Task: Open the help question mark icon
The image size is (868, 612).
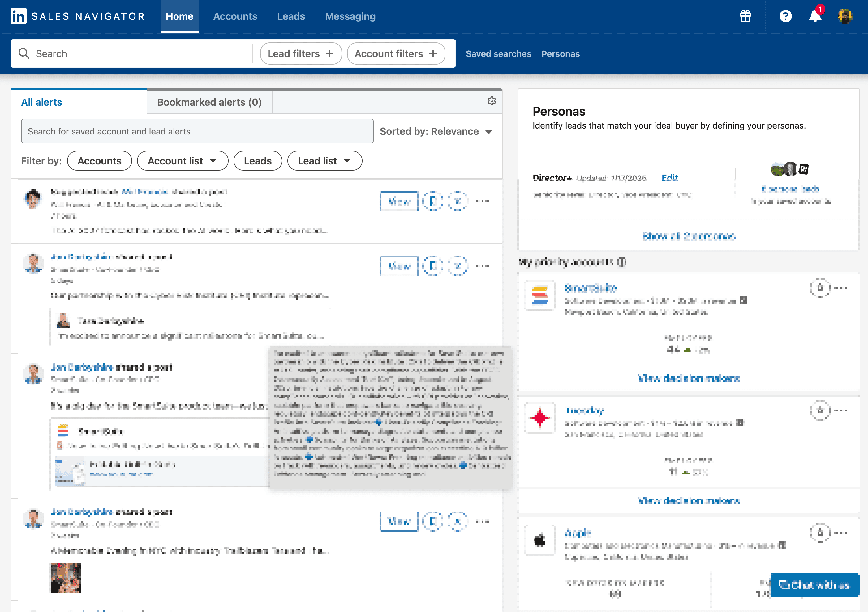Action: tap(785, 16)
